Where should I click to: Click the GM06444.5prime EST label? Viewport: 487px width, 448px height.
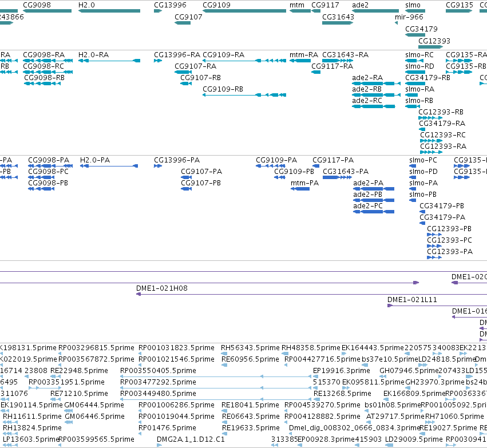click(94, 405)
